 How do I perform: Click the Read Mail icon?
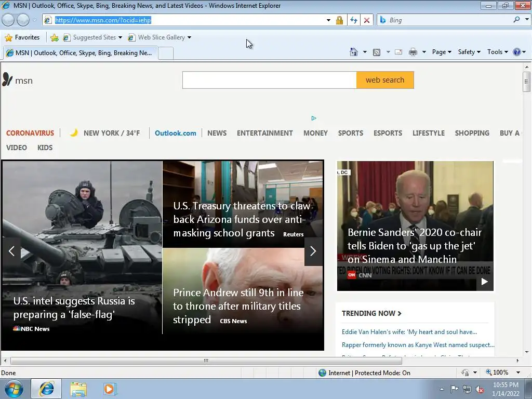click(x=398, y=52)
